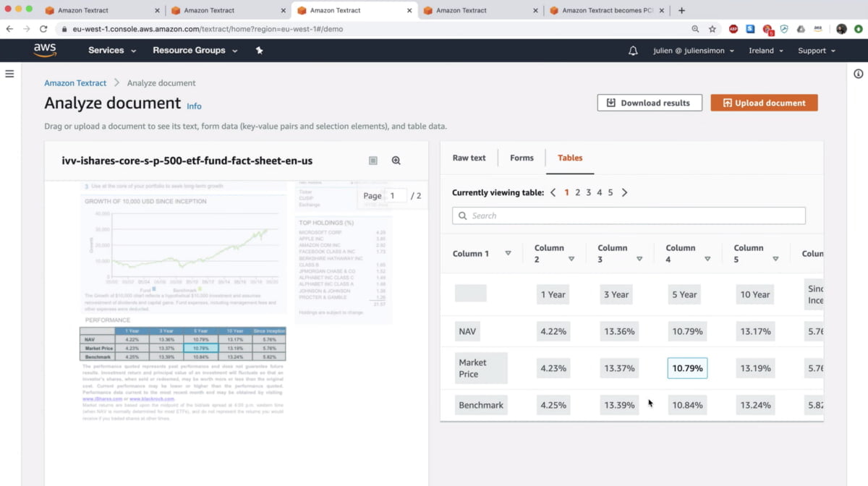Expand the Services dropdown menu
The height and width of the screenshot is (486, 868).
tap(112, 51)
